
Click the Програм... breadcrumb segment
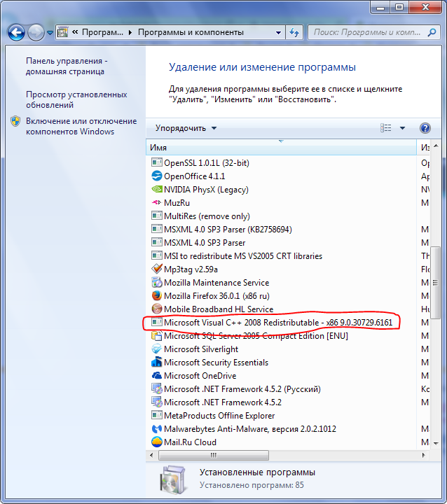click(102, 32)
